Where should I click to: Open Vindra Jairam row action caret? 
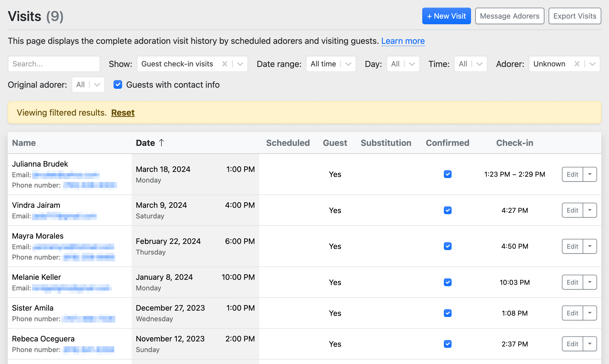tap(590, 210)
